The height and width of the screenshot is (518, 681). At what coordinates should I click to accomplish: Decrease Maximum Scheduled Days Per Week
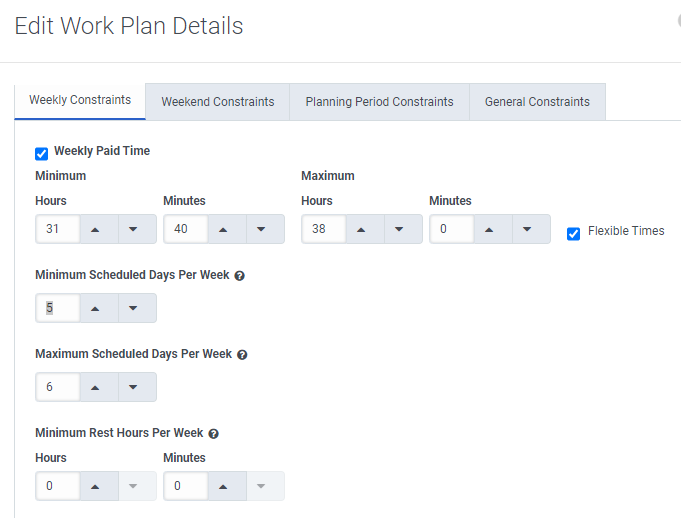[133, 387]
